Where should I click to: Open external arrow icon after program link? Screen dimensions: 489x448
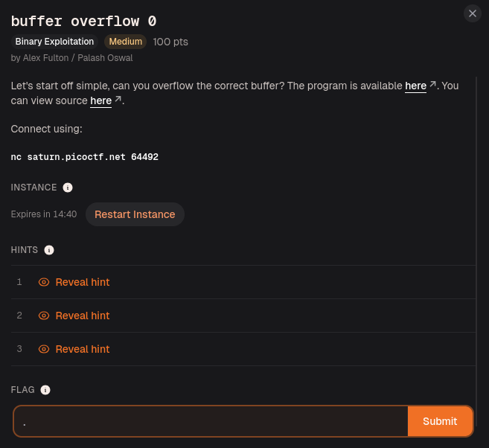coord(432,84)
